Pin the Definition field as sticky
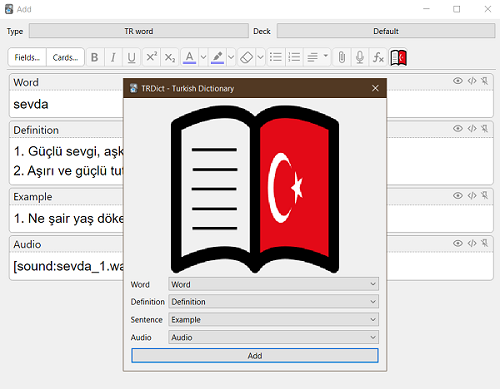The image size is (500, 389). [485, 128]
